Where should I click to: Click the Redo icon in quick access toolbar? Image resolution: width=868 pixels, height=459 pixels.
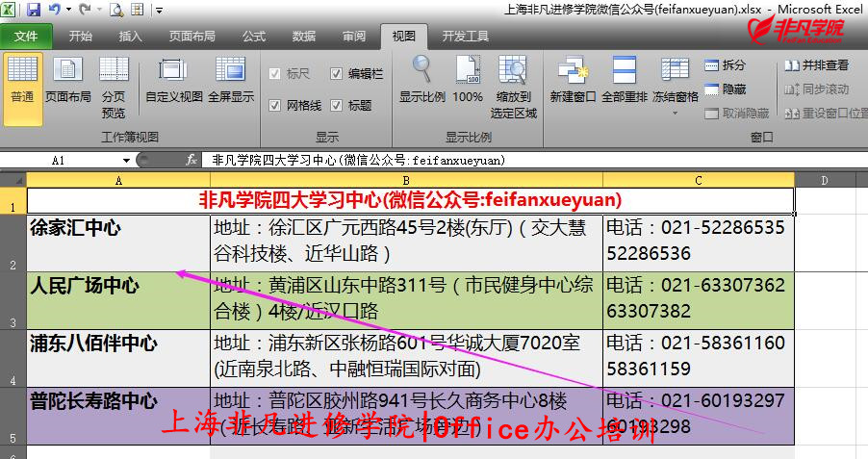[85, 9]
